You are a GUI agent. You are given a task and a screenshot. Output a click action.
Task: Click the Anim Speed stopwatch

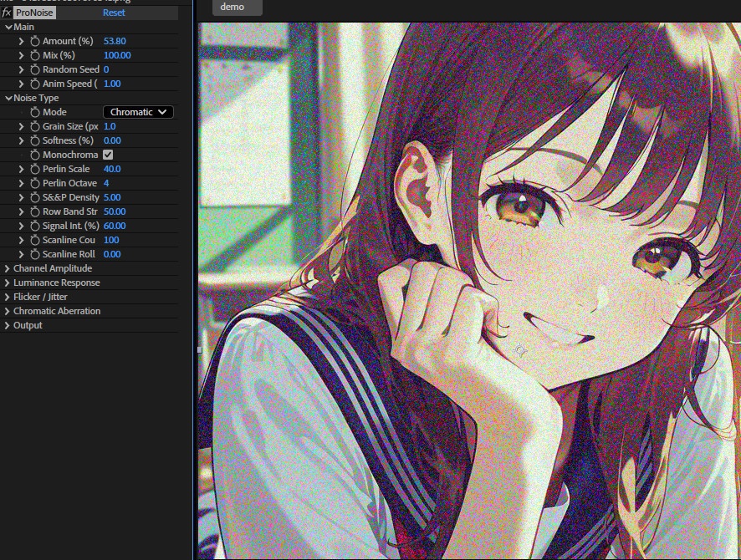[x=33, y=83]
